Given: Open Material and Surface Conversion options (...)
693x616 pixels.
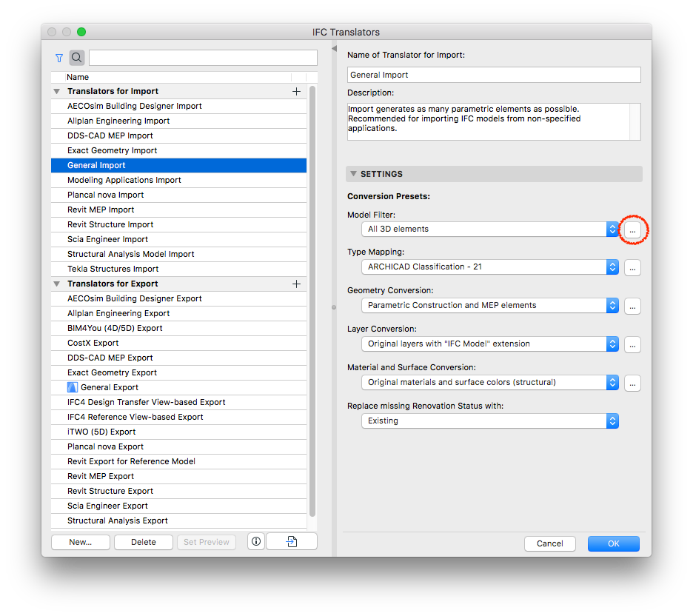Looking at the screenshot, I should pos(632,383).
